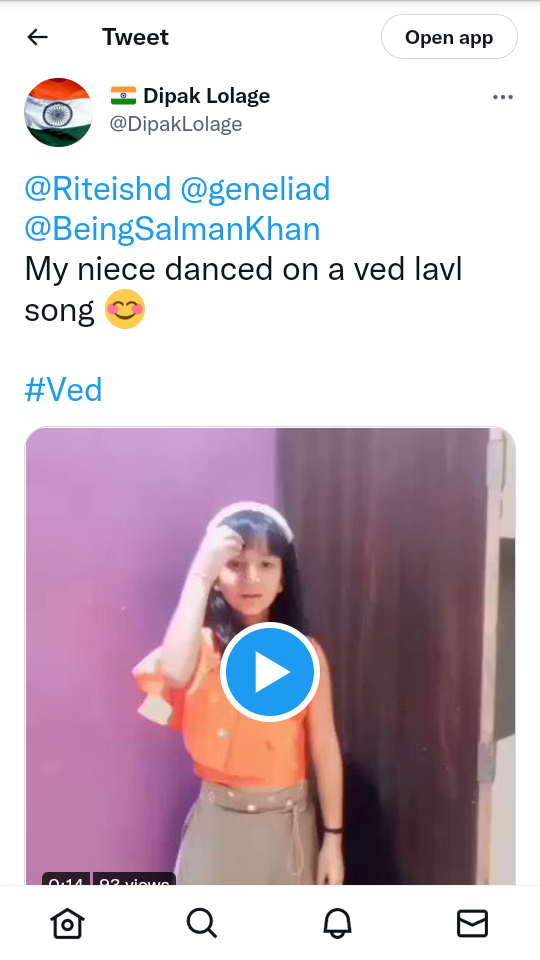Click the 0:14 video duration label

(x=66, y=880)
